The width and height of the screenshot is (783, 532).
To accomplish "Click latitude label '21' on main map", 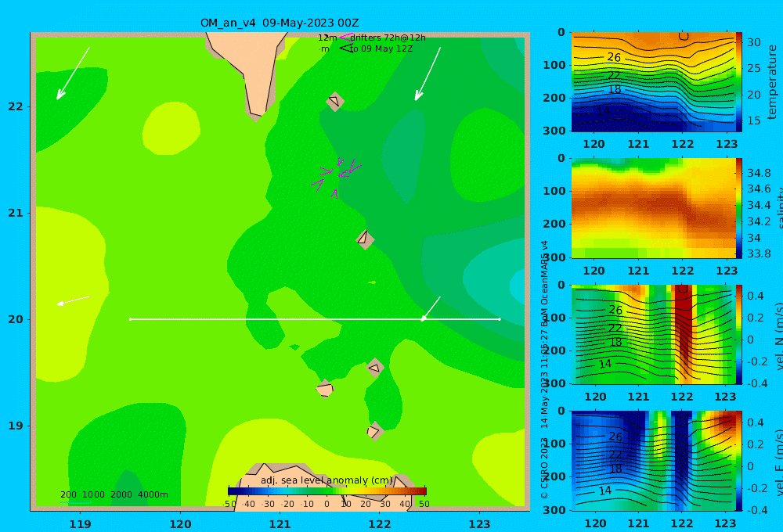I will 16,213.
